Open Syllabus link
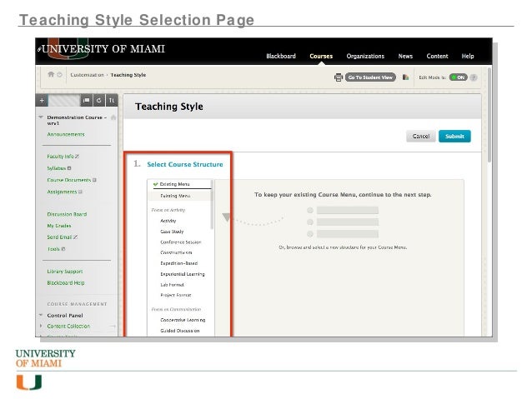 (x=57, y=168)
